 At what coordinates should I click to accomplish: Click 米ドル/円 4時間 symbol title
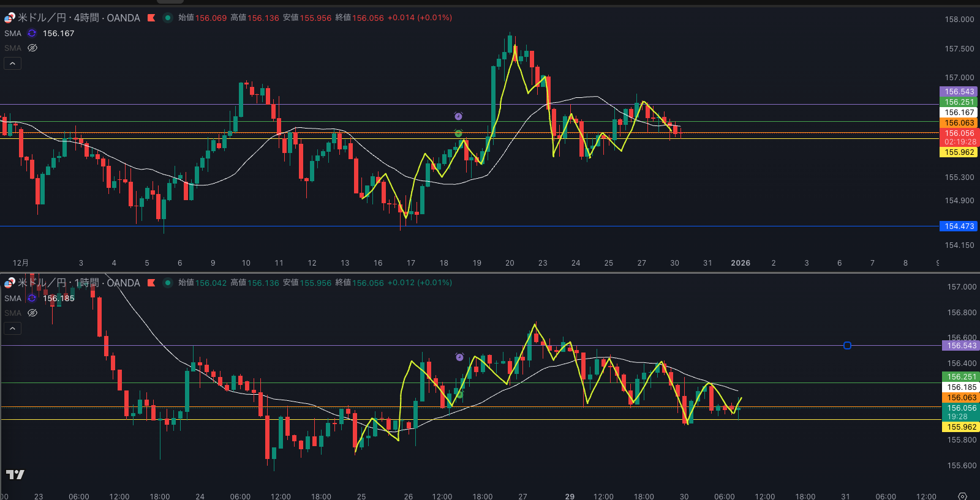pos(78,18)
